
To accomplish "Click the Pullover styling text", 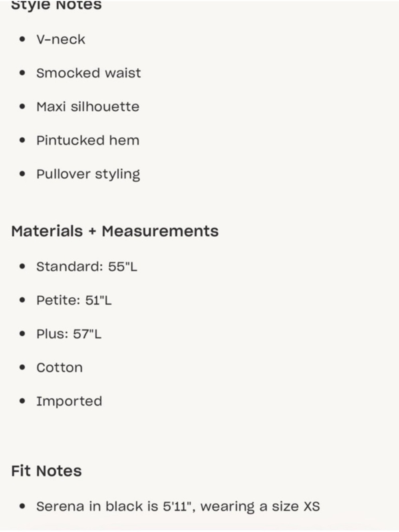I will pos(88,174).
